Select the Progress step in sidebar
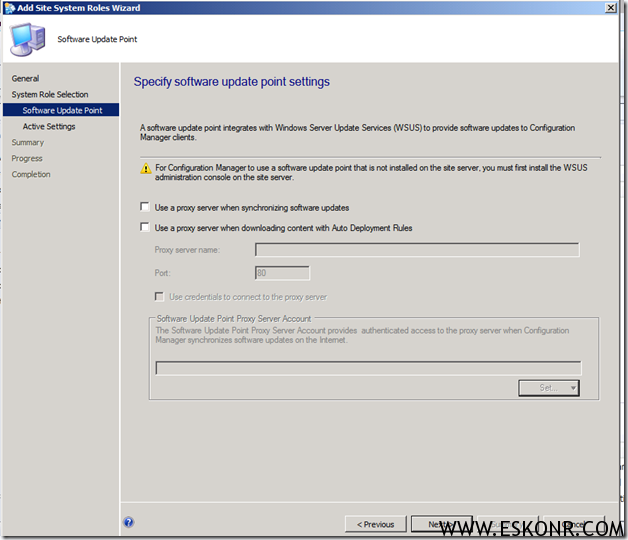The height and width of the screenshot is (540, 628). pyautogui.click(x=27, y=159)
